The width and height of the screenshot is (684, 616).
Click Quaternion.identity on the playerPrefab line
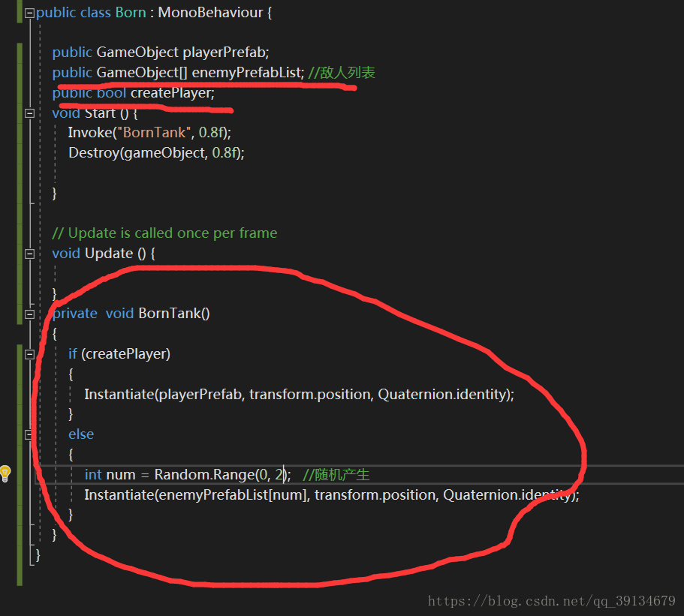pyautogui.click(x=442, y=394)
